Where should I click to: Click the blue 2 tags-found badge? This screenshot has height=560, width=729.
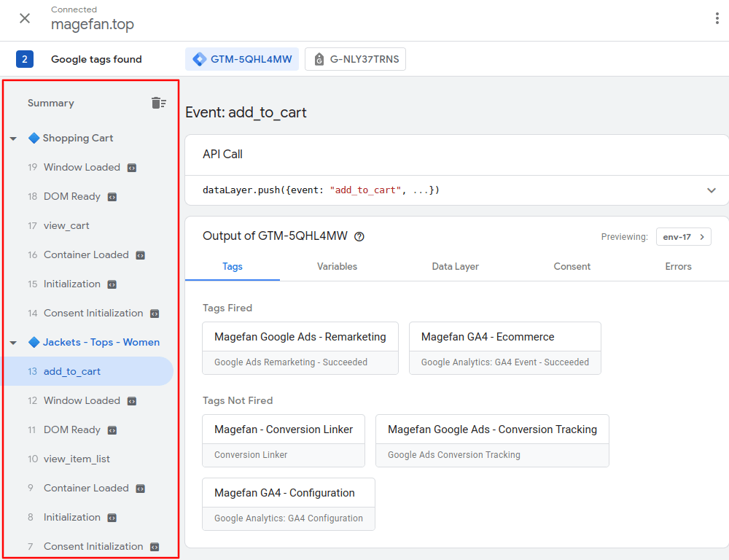(x=25, y=59)
